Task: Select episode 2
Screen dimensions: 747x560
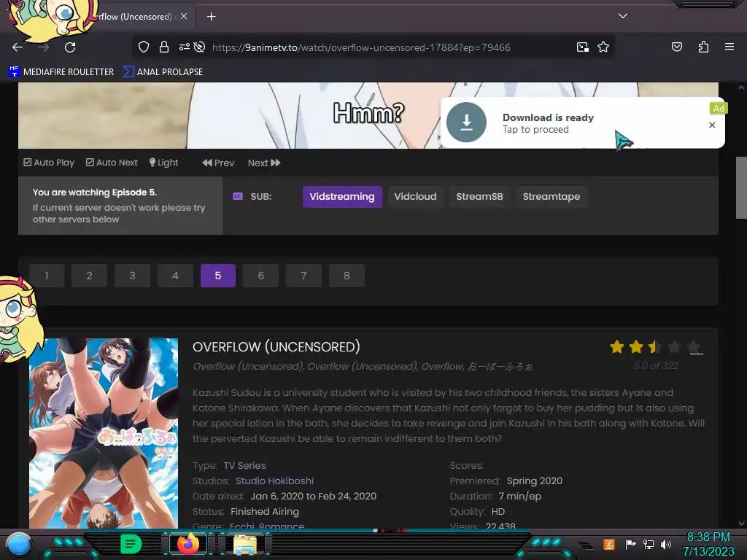Action: tap(89, 276)
